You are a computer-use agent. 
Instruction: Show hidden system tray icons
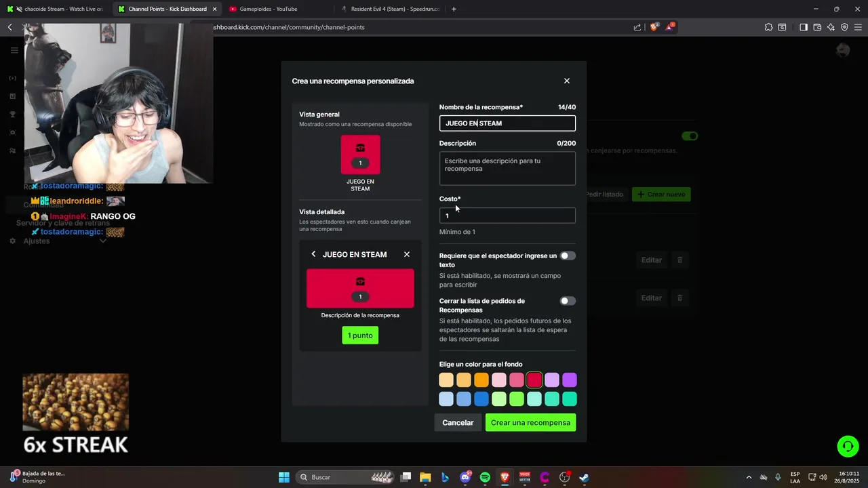(x=749, y=477)
